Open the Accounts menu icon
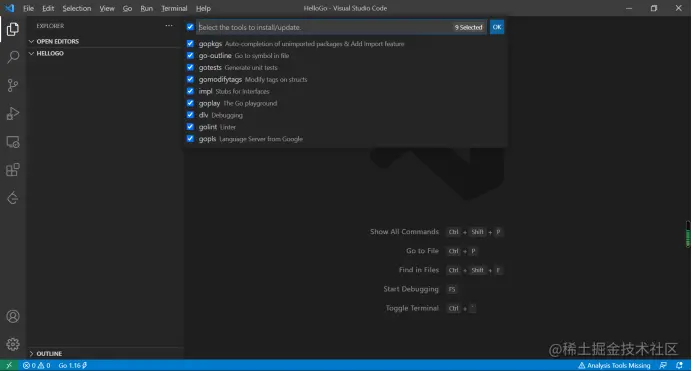This screenshot has width=692, height=371. click(x=13, y=316)
